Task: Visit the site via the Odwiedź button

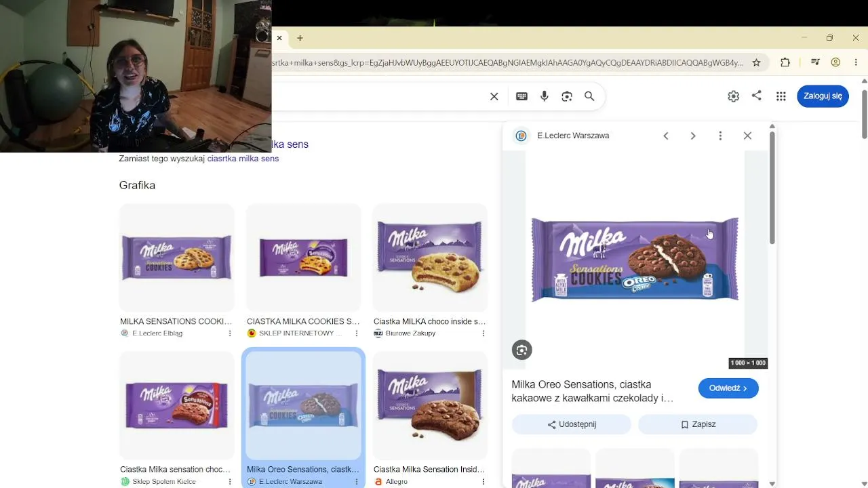Action: (728, 388)
